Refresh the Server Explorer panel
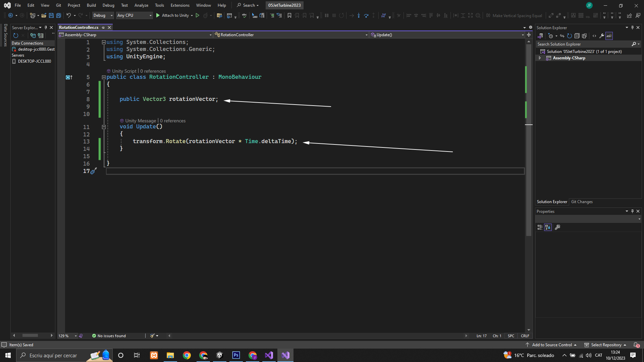The image size is (644, 362). point(15,36)
